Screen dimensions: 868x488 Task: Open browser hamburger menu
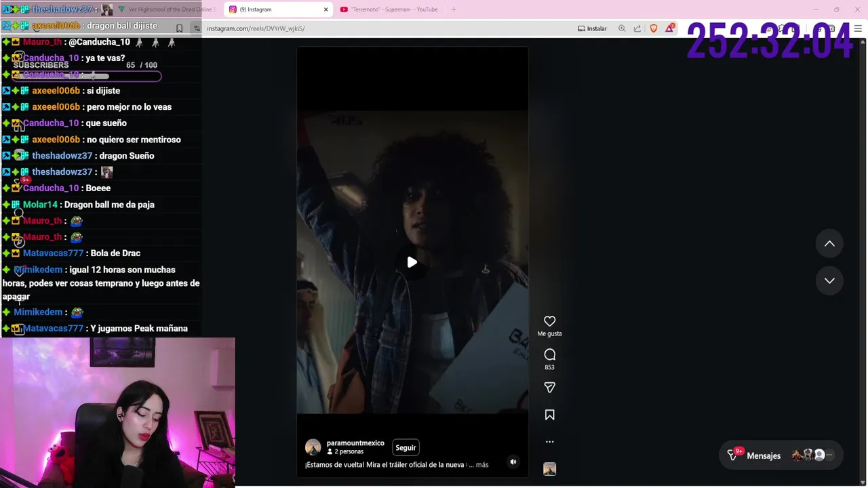pos(859,28)
